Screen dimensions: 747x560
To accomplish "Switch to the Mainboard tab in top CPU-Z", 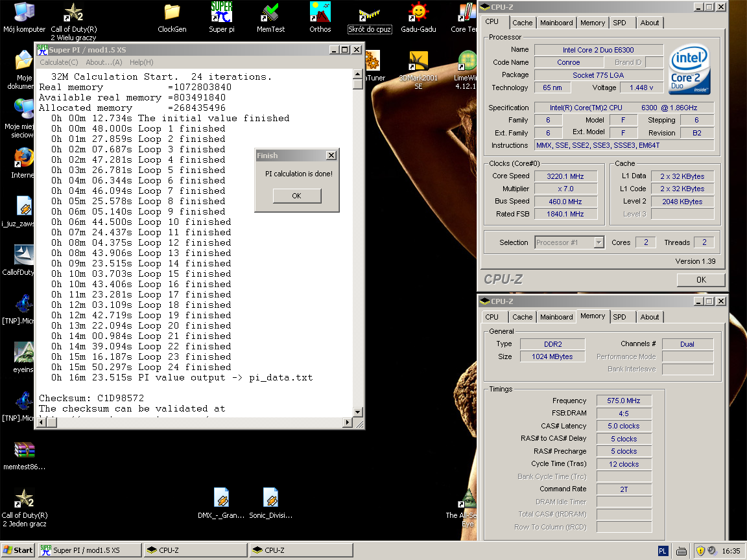I will click(556, 23).
